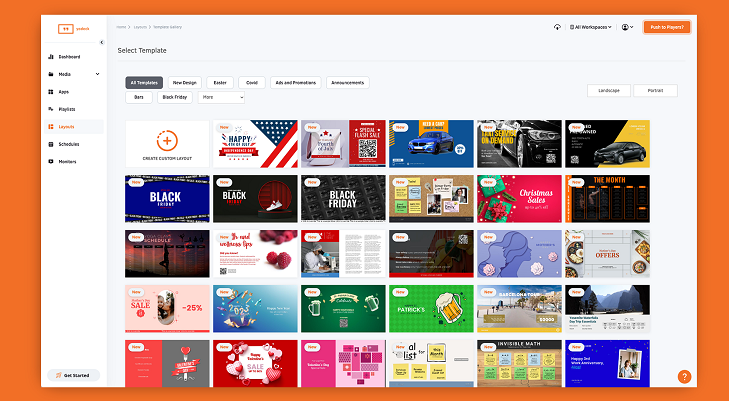The image size is (729, 401).
Task: Switch to Landscape orientation
Action: [x=609, y=91]
